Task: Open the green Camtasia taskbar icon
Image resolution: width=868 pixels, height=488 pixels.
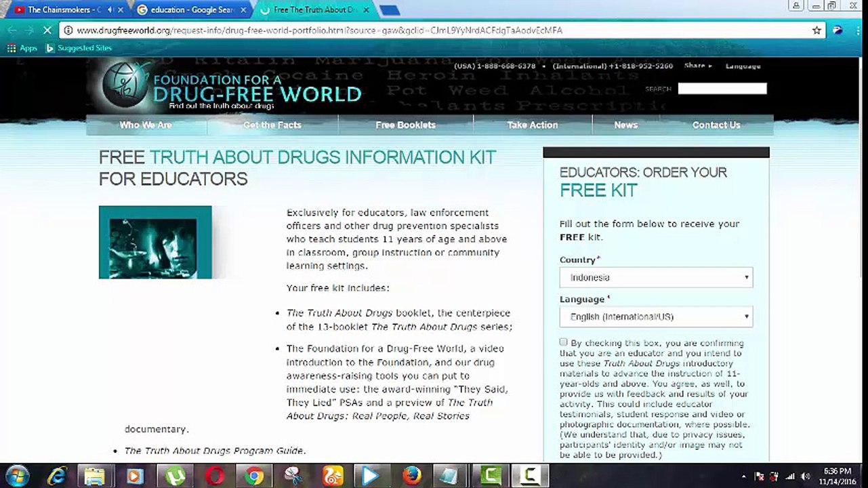Action: coord(491,476)
